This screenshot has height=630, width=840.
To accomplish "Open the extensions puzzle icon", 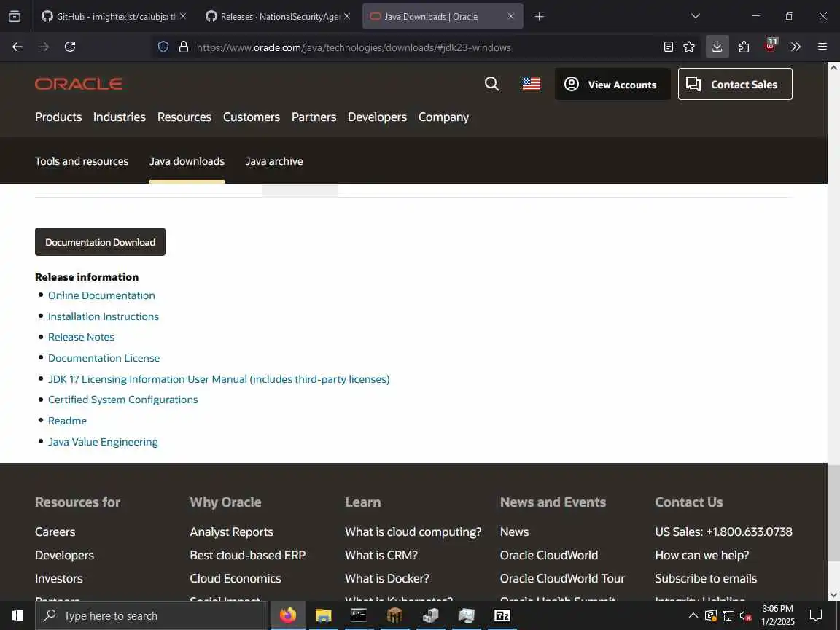I will pyautogui.click(x=744, y=47).
